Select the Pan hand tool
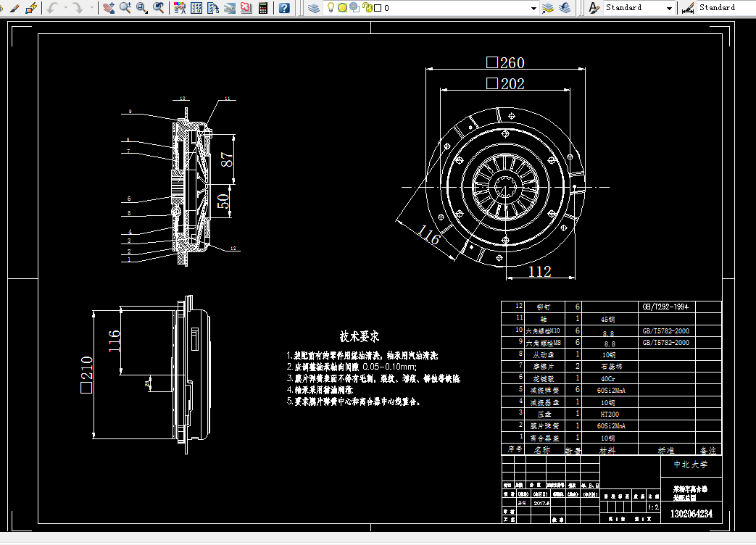The width and height of the screenshot is (756, 545). click(x=109, y=8)
